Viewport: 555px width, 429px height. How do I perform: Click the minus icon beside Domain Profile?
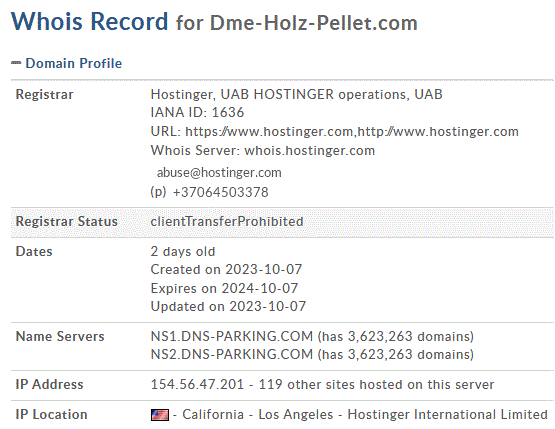tap(16, 63)
